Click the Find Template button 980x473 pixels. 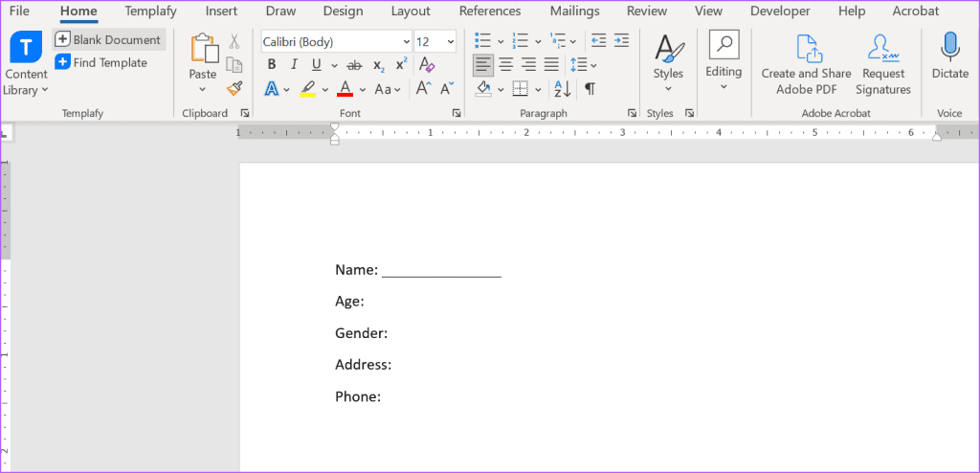101,62
